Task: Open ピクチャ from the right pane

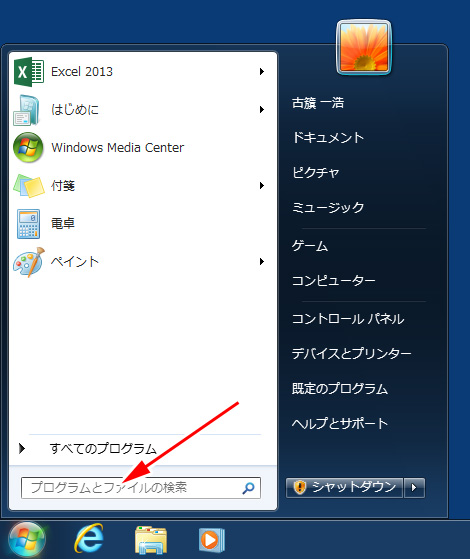Action: click(x=316, y=173)
